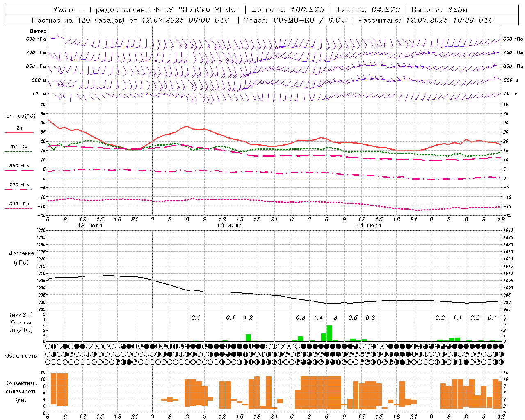Screen dimensions: 525x420
Task: Click the 'Облачность' cloud cover label
Action: (21, 356)
